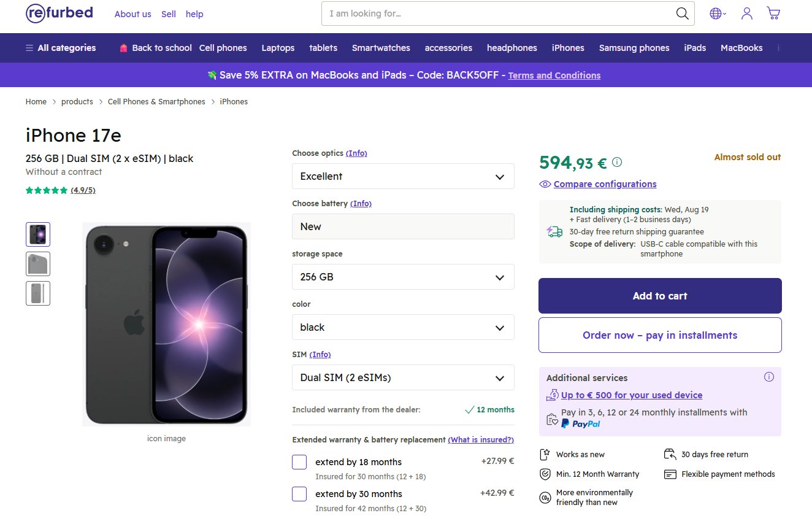Open the Smartwatches category

coord(381,48)
